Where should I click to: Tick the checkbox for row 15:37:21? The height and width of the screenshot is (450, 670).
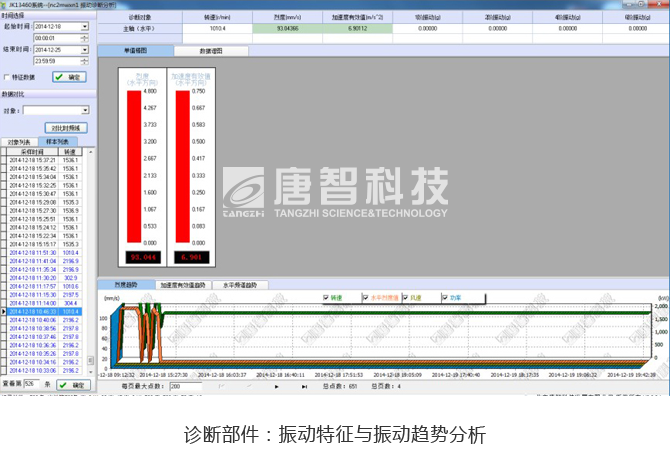[4, 160]
